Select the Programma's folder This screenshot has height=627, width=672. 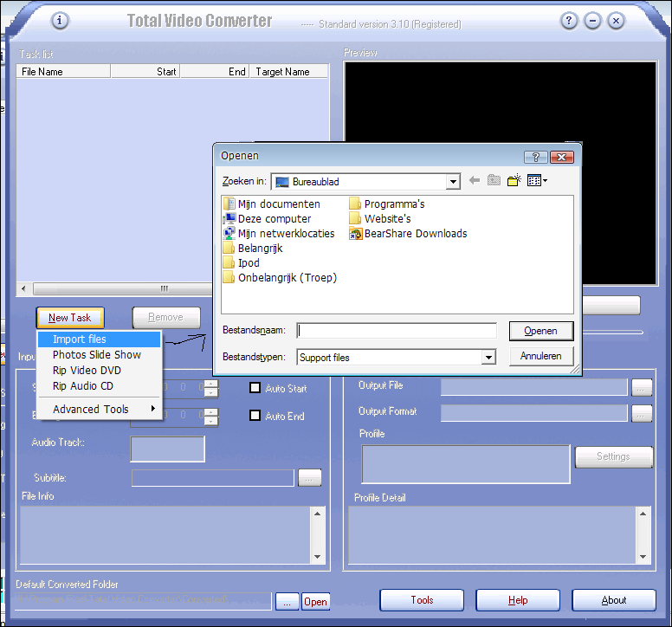pyautogui.click(x=387, y=204)
